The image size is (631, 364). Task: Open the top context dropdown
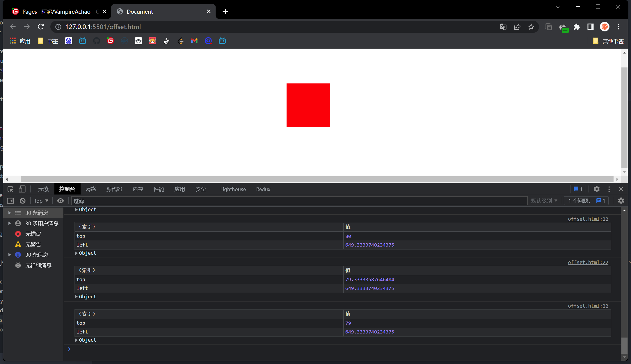41,201
